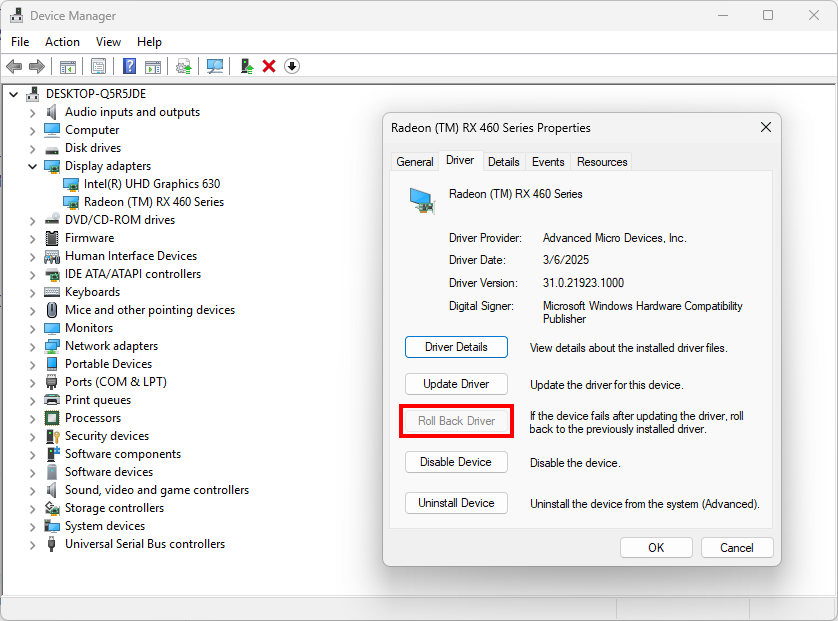838x621 pixels.
Task: Collapse the Display adapters node
Action: [x=32, y=166]
